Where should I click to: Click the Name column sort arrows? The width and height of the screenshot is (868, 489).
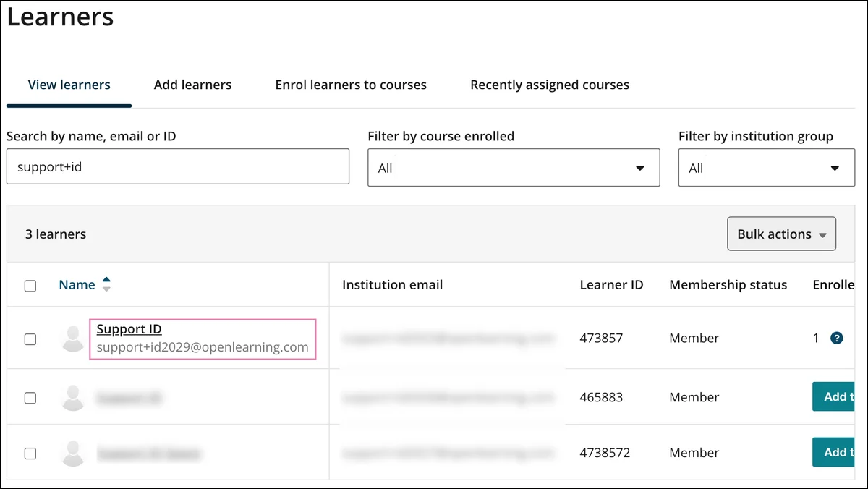pyautogui.click(x=106, y=284)
